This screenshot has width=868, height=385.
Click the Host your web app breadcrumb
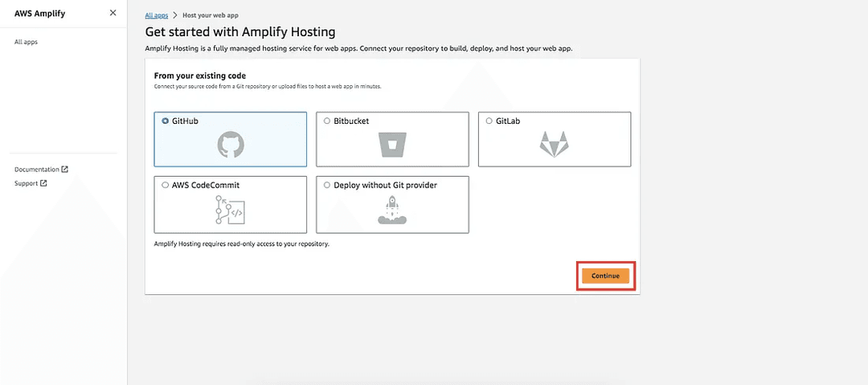point(211,15)
